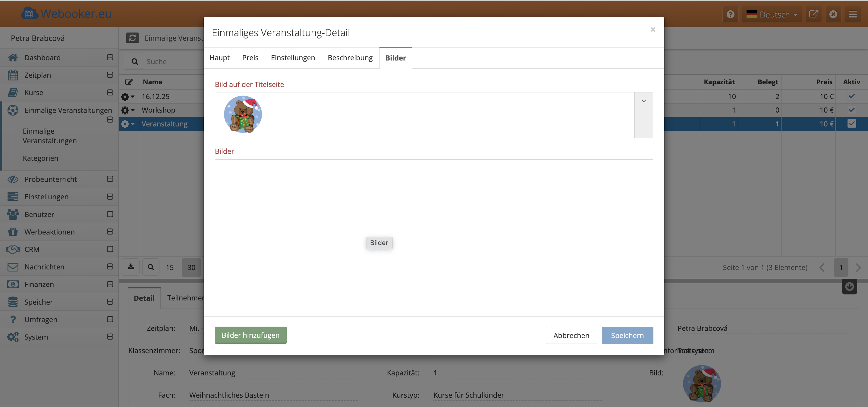Switch to the Beschreibung tab
The width and height of the screenshot is (868, 407).
click(350, 57)
